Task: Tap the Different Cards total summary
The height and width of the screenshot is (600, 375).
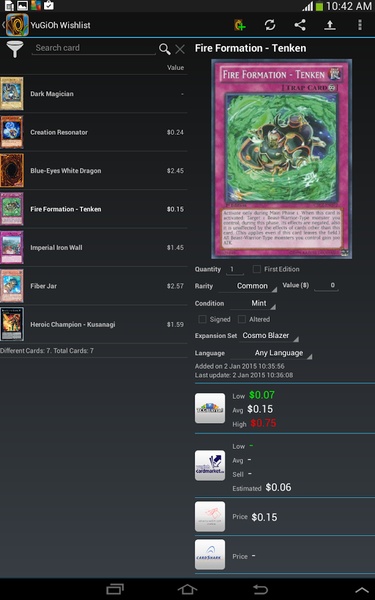Action: (47, 351)
